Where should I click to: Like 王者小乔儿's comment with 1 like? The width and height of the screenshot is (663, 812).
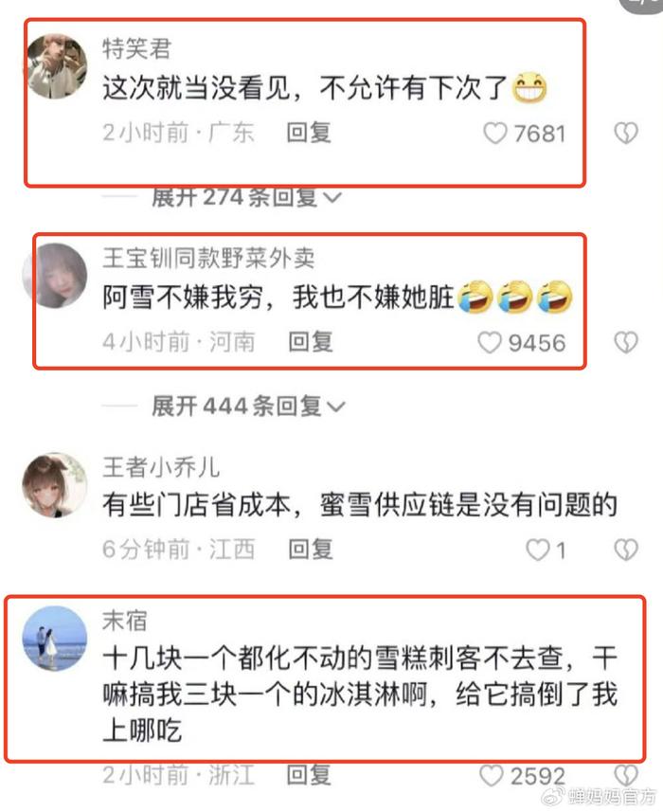coord(538,550)
